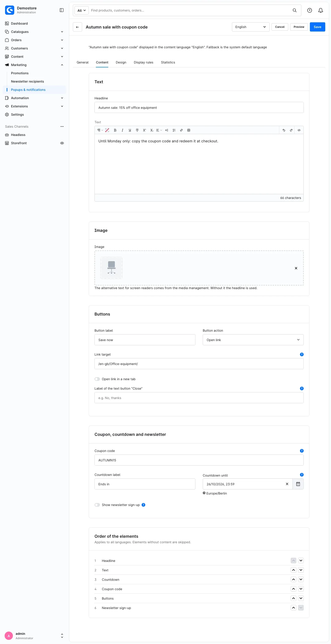
Task: Toggle Open link in a new tab
Action: click(x=97, y=379)
